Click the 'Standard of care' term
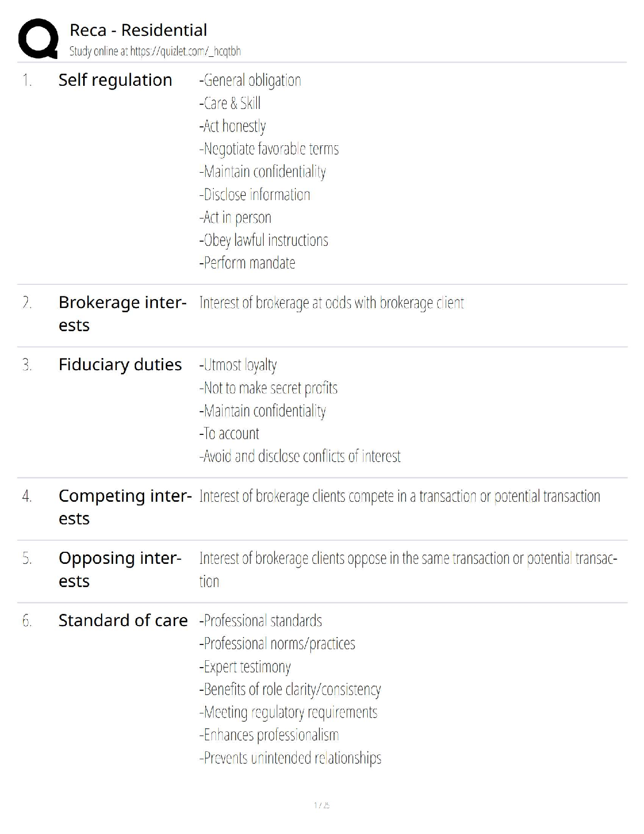The height and width of the screenshot is (834, 644). point(123,620)
